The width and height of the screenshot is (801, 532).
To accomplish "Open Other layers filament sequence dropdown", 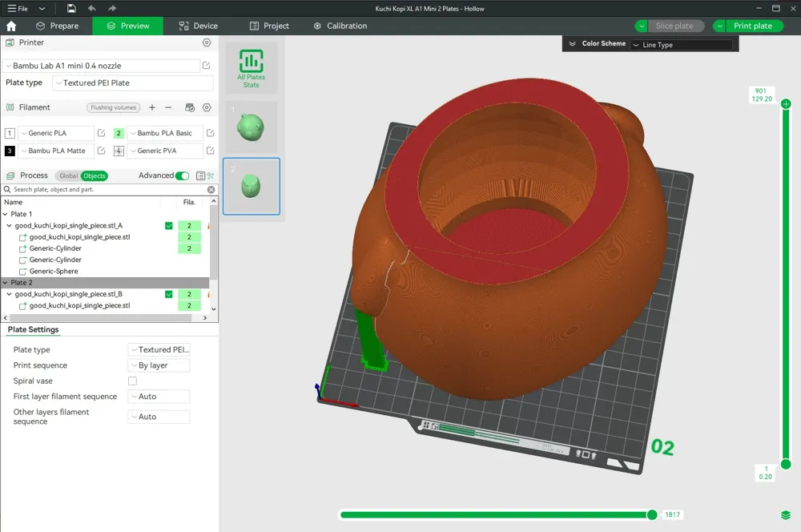I will 159,417.
